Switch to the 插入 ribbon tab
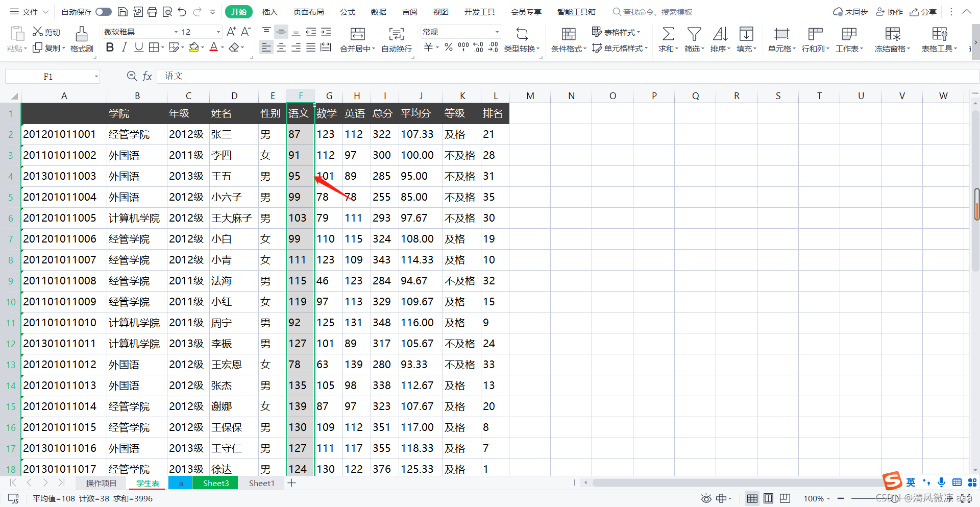Image resolution: width=980 pixels, height=507 pixels. [269, 12]
